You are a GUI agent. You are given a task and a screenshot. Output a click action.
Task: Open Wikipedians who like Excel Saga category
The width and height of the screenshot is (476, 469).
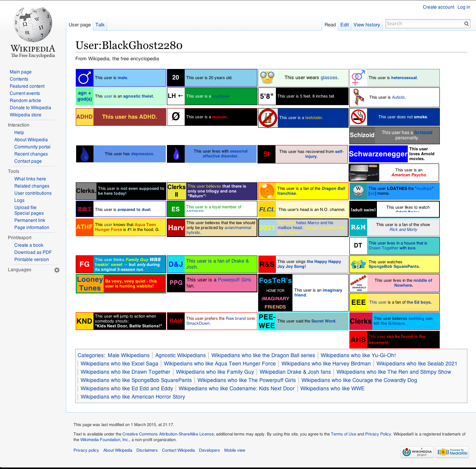click(119, 364)
